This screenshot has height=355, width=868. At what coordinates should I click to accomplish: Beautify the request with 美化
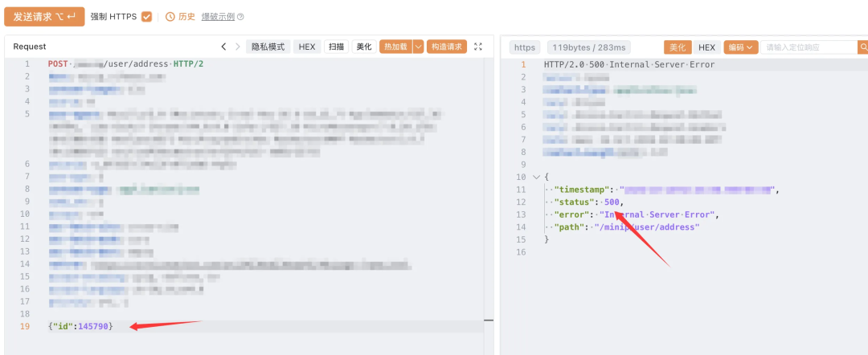364,47
